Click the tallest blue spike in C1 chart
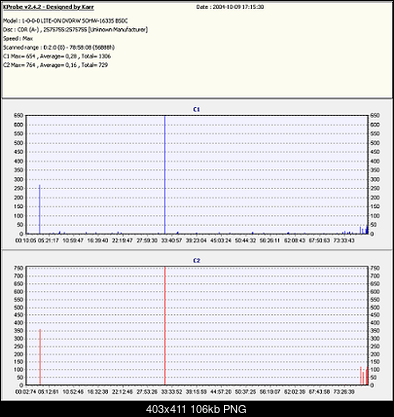This screenshot has width=394, height=417. [x=165, y=175]
